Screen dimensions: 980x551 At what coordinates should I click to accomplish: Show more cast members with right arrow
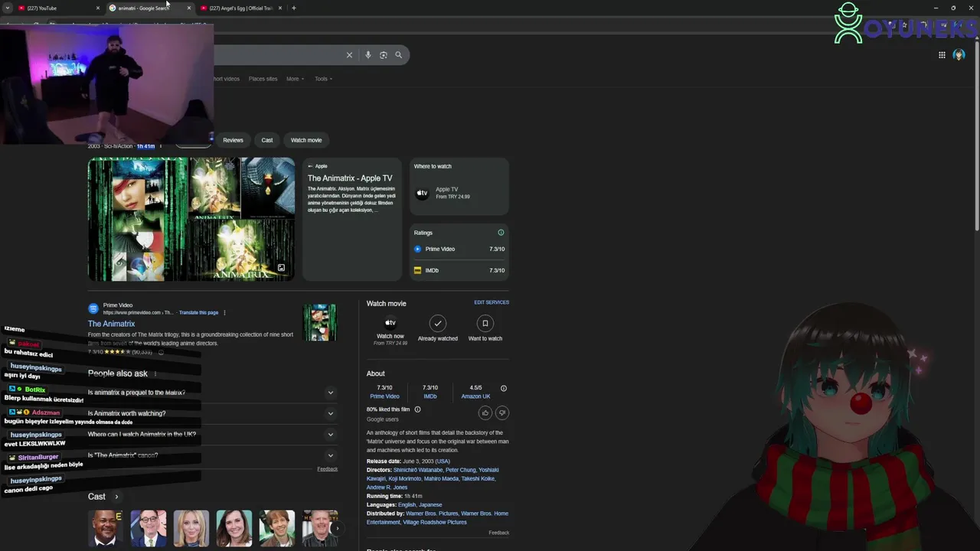[336, 528]
